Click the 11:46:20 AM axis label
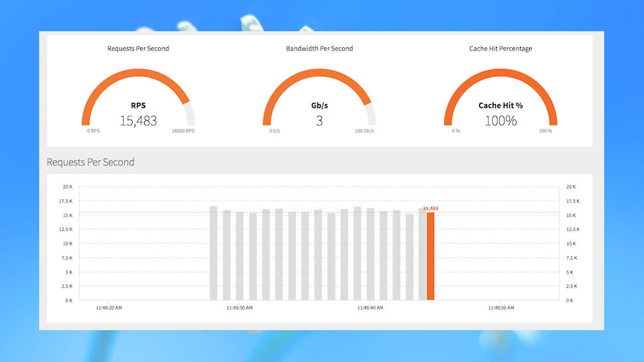The height and width of the screenshot is (362, 644). [x=109, y=308]
